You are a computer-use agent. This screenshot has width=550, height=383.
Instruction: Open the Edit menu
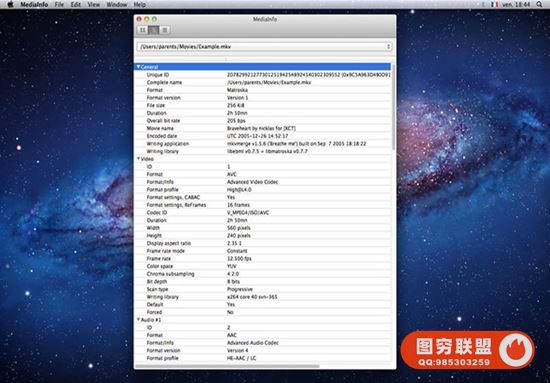click(75, 5)
